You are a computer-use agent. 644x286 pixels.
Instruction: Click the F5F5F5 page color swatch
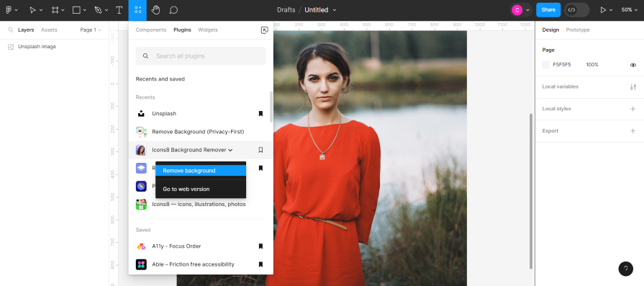coord(546,65)
